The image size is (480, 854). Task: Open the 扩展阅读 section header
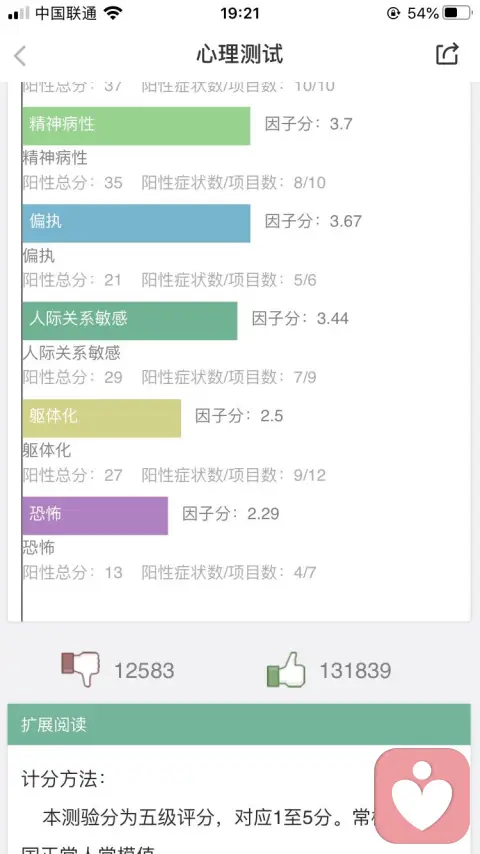click(x=239, y=724)
